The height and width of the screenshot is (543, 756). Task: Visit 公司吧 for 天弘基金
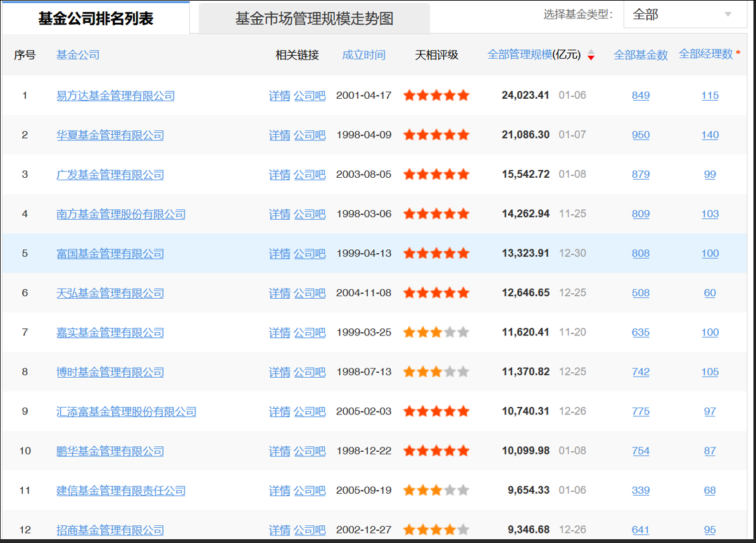[310, 292]
